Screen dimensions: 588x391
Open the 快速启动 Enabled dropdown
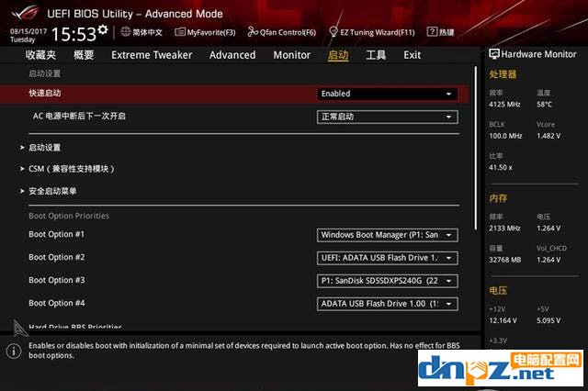tap(388, 94)
